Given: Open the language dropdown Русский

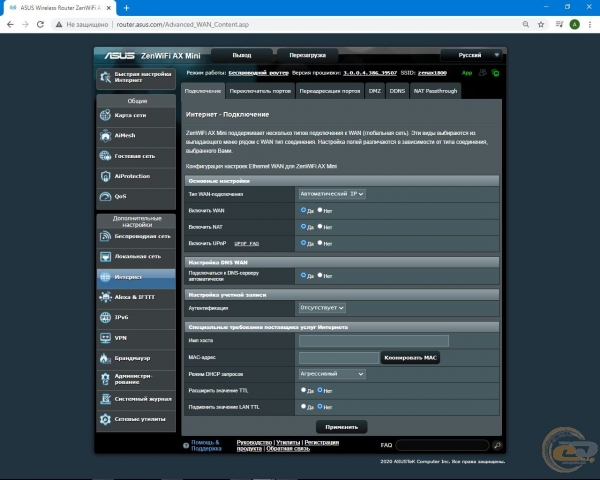Looking at the screenshot, I should (471, 55).
